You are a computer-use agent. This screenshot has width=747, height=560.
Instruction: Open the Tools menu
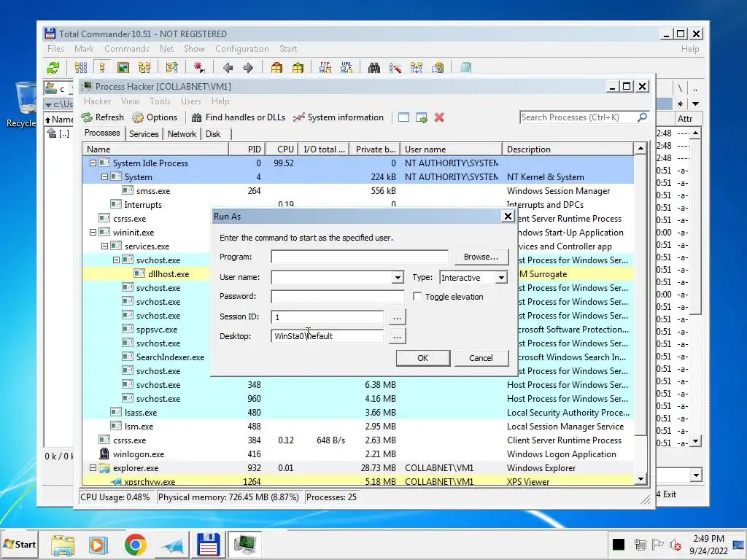(160, 101)
